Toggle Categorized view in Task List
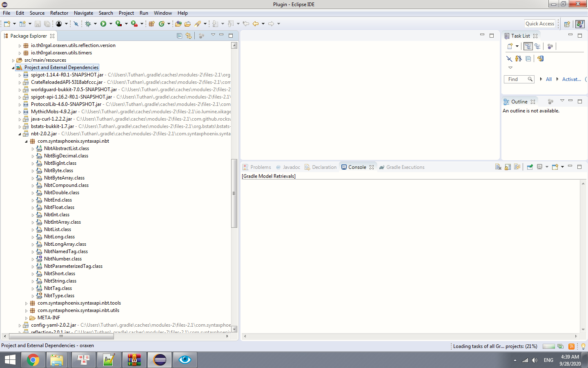 point(528,46)
